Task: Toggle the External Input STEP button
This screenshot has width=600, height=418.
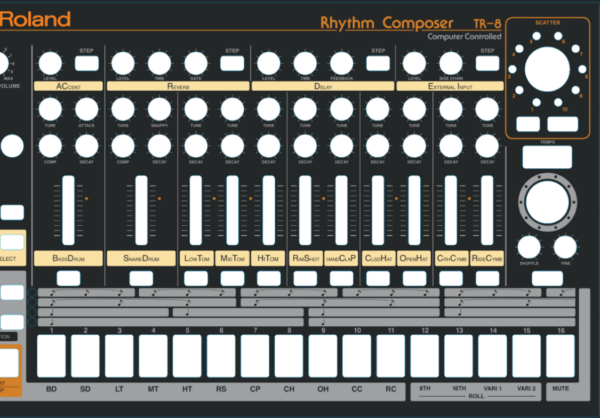Action: [487, 63]
